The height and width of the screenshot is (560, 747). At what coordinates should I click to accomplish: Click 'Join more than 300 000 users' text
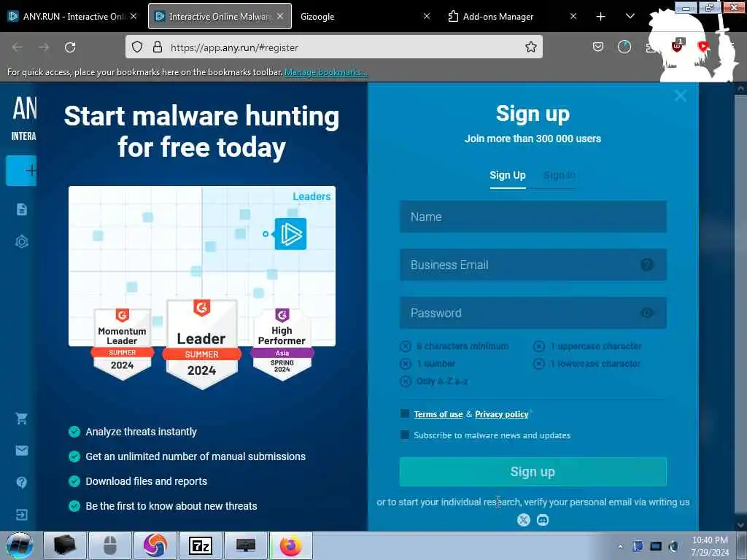tap(533, 139)
